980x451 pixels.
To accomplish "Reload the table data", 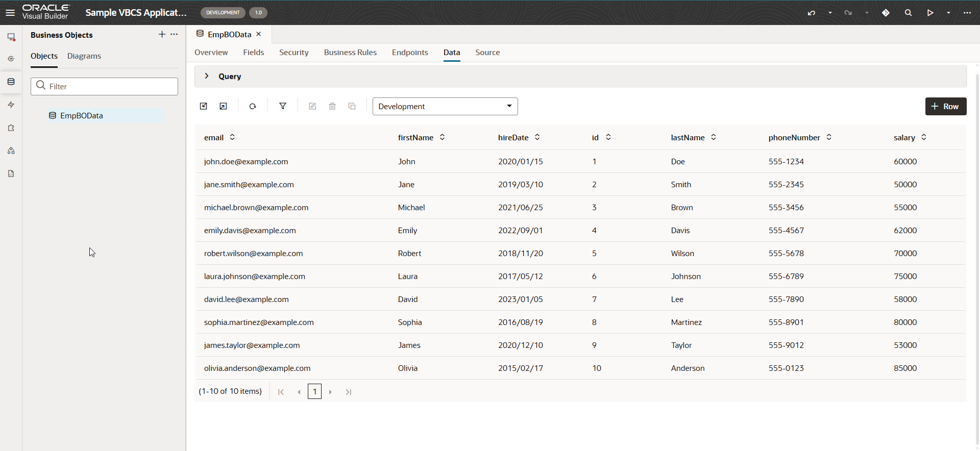I will pos(253,106).
